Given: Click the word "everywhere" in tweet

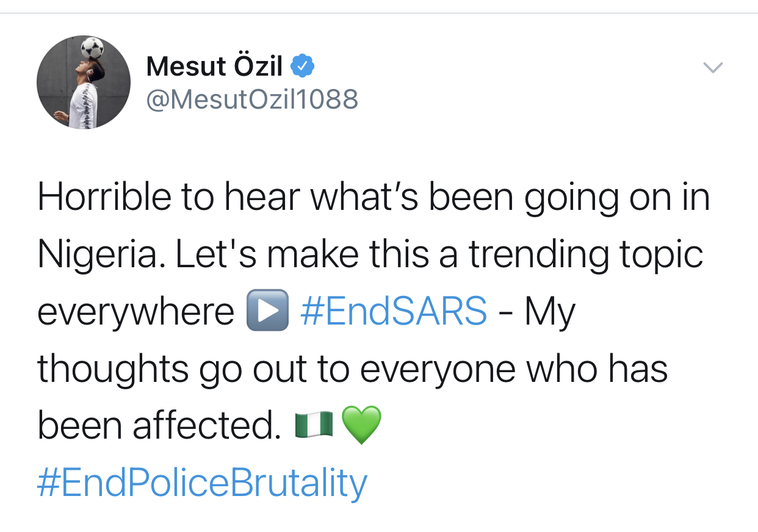Looking at the screenshot, I should coord(135,311).
